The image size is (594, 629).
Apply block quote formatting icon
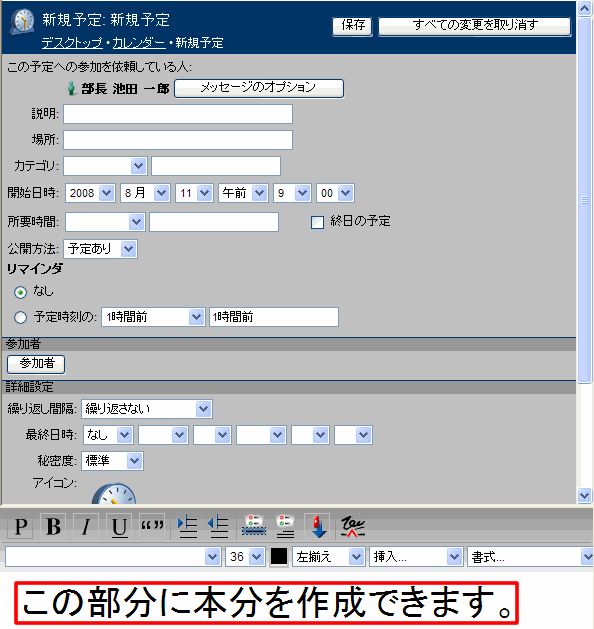click(x=152, y=526)
